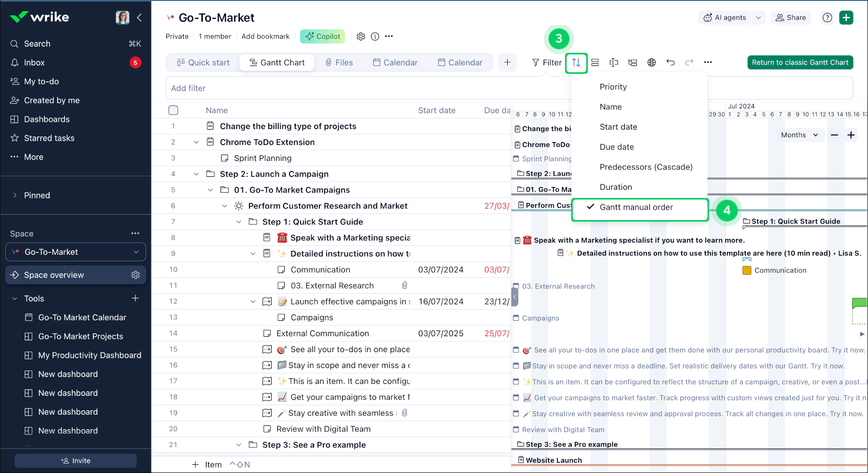Switch to the Files tab
Viewport: 868px width, 473px height.
(340, 62)
